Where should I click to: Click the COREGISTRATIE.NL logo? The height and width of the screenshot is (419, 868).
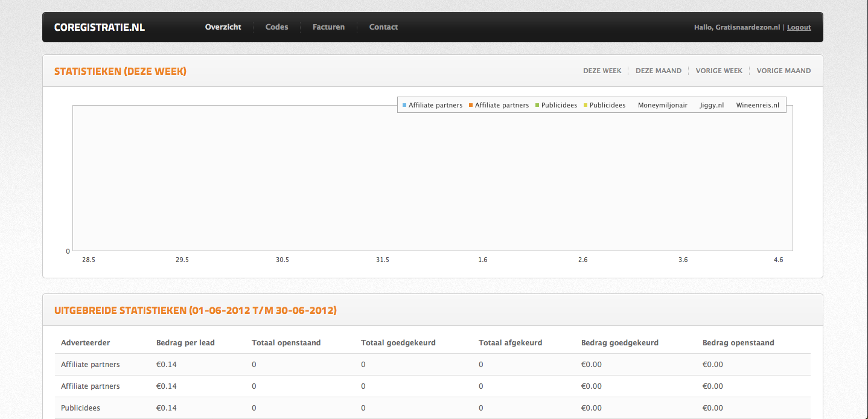[100, 27]
